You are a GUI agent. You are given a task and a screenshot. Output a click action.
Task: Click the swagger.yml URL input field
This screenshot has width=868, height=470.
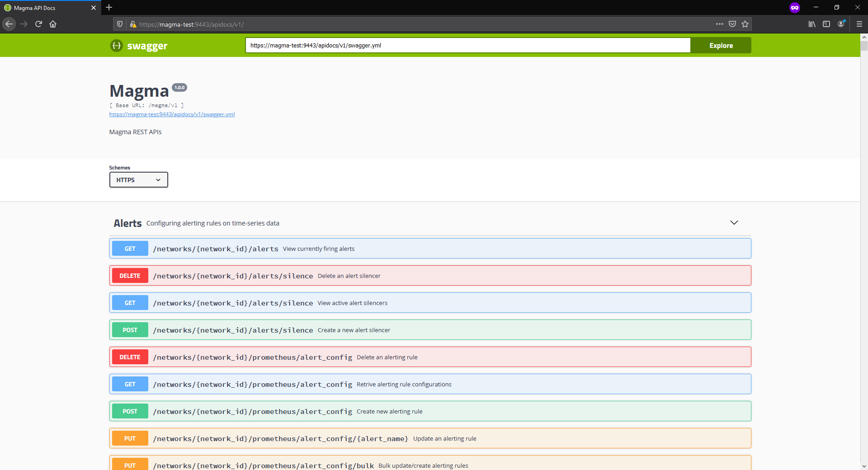coord(468,45)
